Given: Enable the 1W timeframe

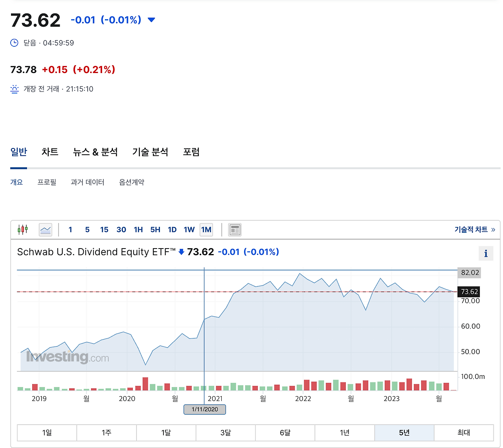Looking at the screenshot, I should pyautogui.click(x=189, y=229).
